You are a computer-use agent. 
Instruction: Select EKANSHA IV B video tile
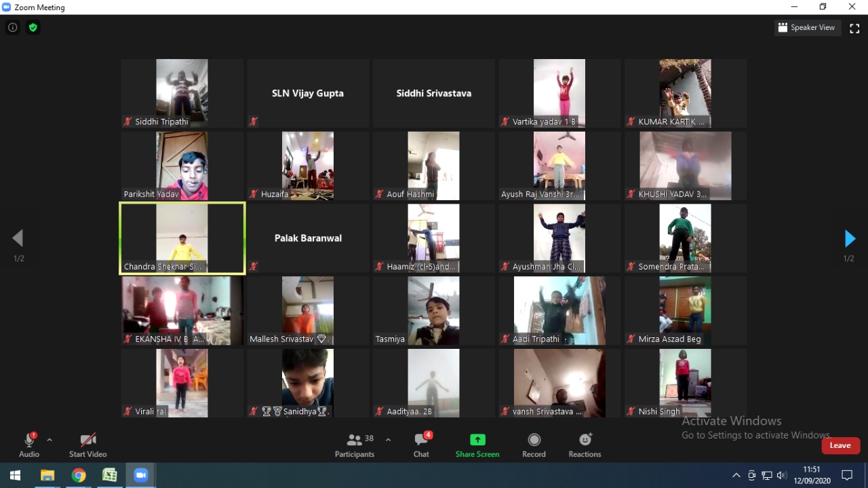[182, 311]
